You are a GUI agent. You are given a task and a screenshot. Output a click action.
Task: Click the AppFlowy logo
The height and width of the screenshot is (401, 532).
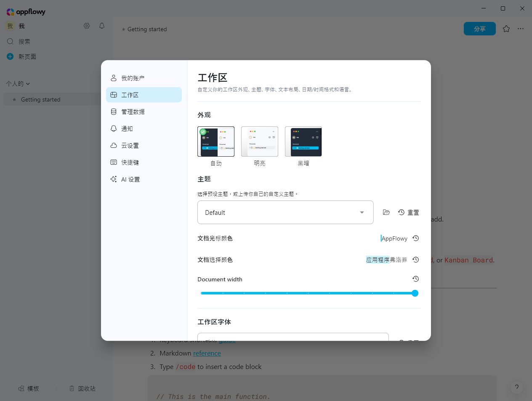click(x=26, y=12)
